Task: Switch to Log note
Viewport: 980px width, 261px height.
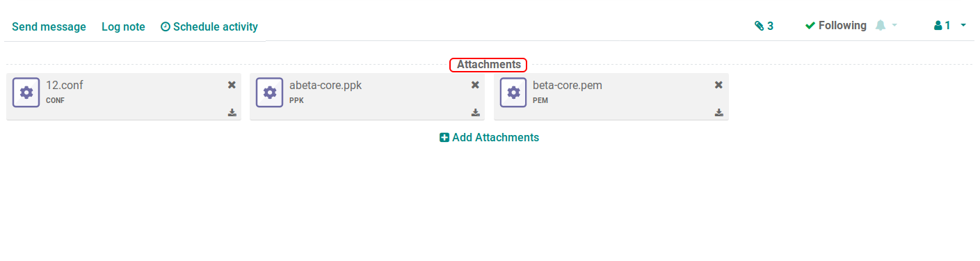Action: pos(123,26)
